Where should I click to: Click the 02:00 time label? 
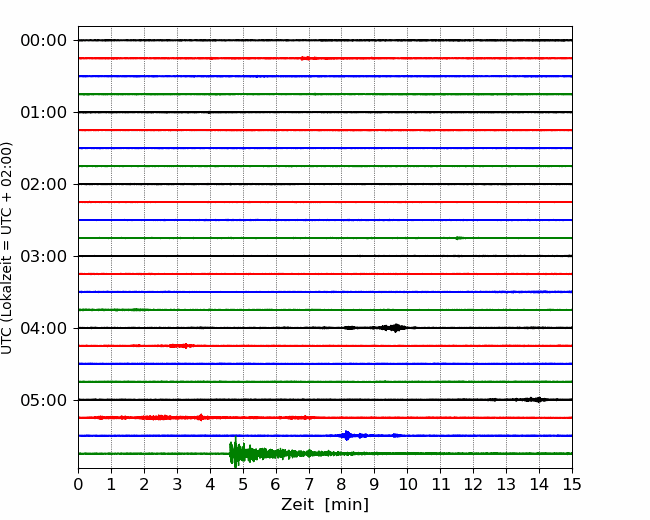(x=44, y=184)
